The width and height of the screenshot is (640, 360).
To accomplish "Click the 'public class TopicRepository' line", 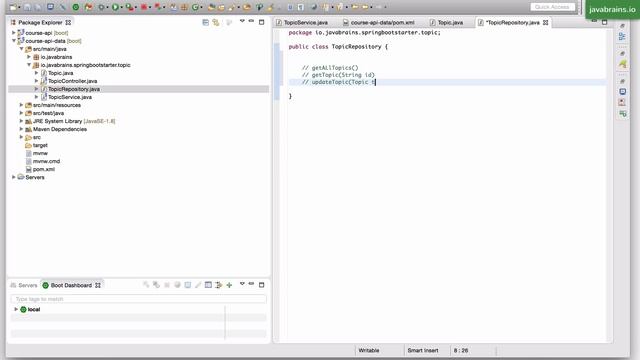I will click(338, 47).
